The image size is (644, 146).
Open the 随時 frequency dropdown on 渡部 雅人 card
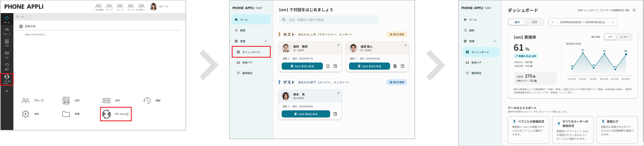click(x=353, y=58)
